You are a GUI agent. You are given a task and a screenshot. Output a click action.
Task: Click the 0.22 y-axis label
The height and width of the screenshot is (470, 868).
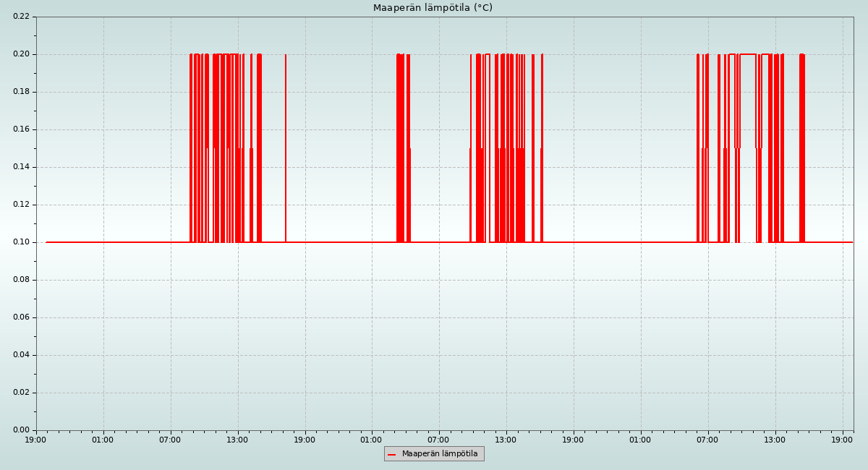click(x=21, y=17)
